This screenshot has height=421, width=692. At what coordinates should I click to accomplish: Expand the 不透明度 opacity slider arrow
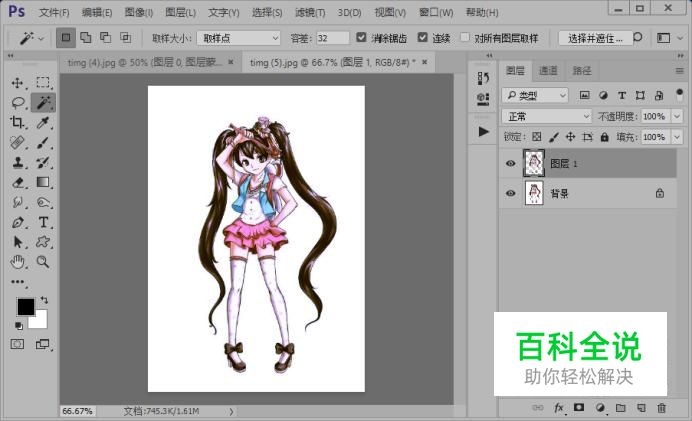click(x=677, y=117)
